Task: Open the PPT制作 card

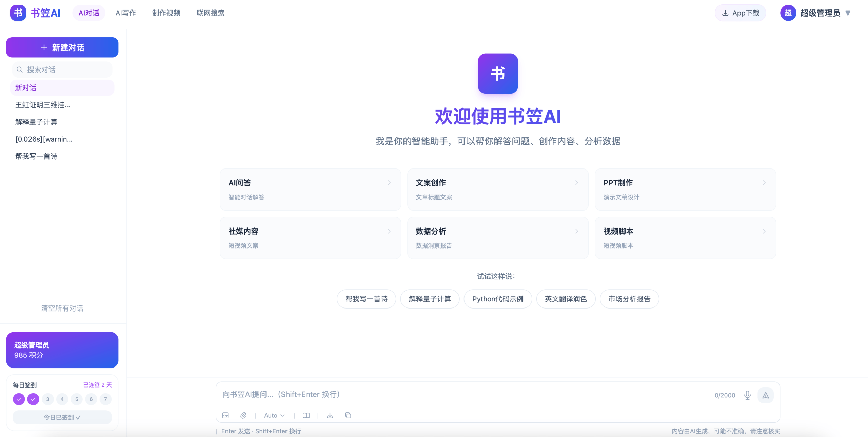Action: click(685, 190)
